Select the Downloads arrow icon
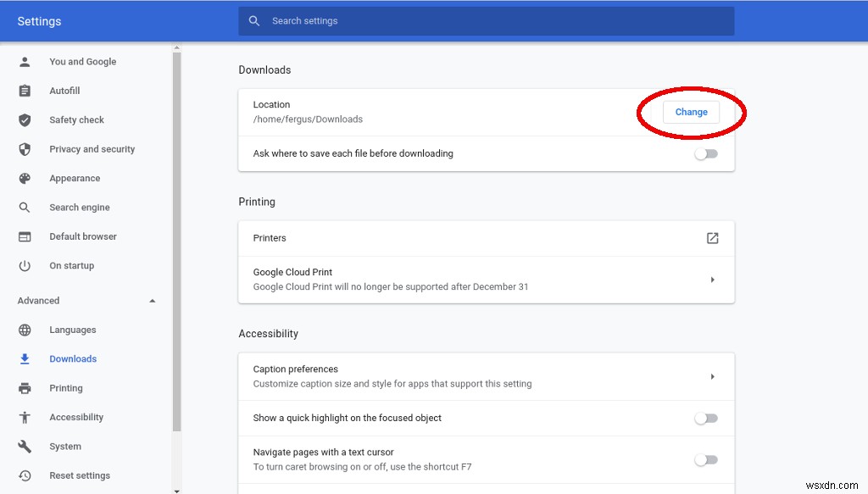This screenshot has height=494, width=868. 25,358
